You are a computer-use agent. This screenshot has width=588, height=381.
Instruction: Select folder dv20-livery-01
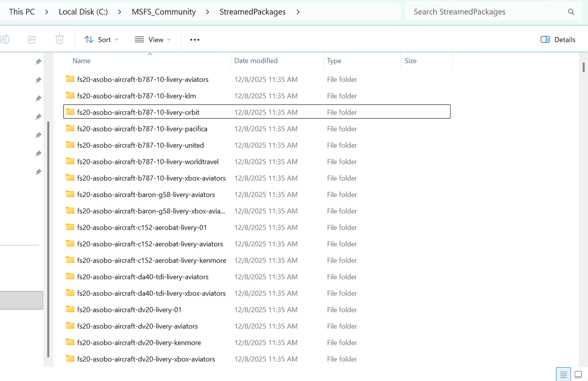tap(257, 310)
